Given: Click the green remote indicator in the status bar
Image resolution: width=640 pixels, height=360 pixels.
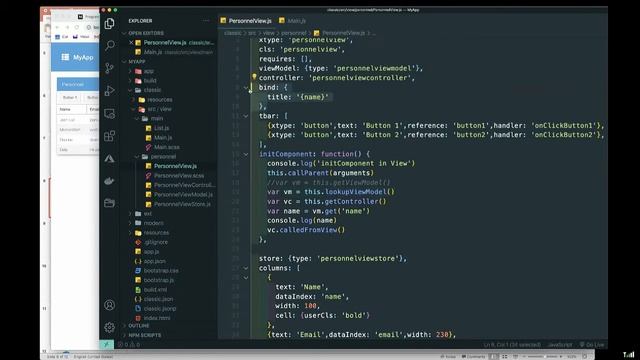Looking at the screenshot, I should (107, 344).
